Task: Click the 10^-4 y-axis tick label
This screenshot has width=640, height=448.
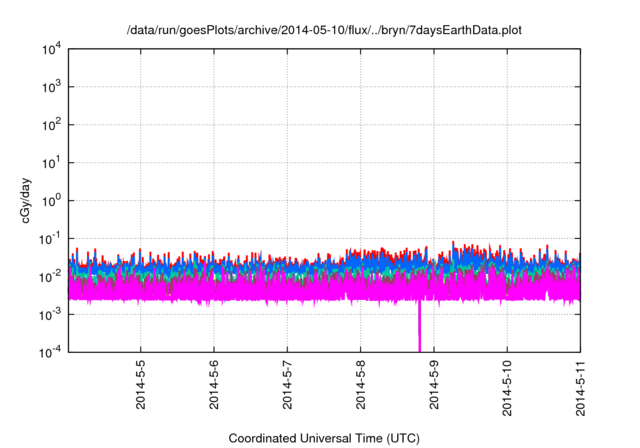Action: tap(50, 352)
